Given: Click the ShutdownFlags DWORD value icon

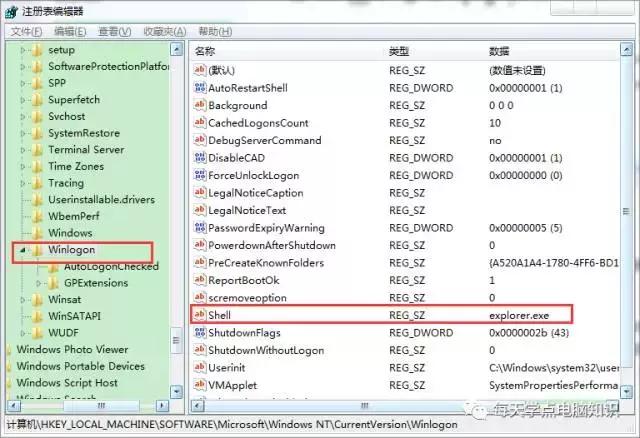Looking at the screenshot, I should 199,333.
